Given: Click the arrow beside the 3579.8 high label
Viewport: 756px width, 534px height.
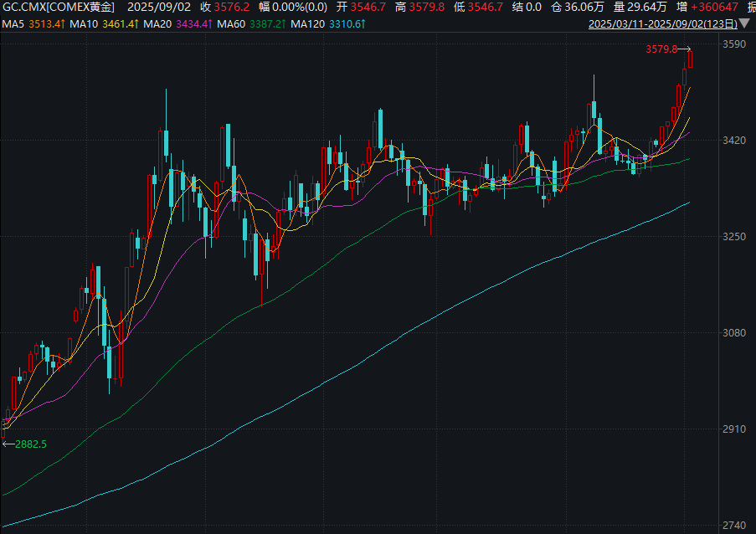Looking at the screenshot, I should (x=684, y=49).
